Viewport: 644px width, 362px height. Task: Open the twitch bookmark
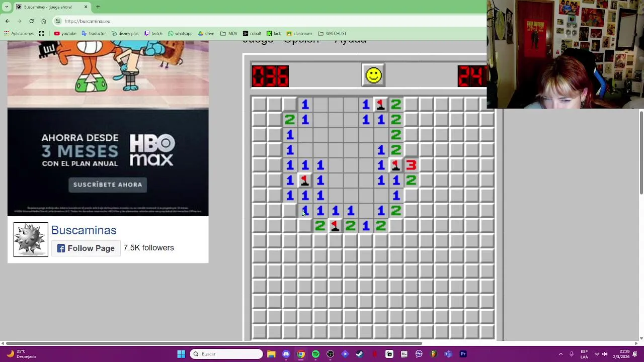[x=153, y=34]
